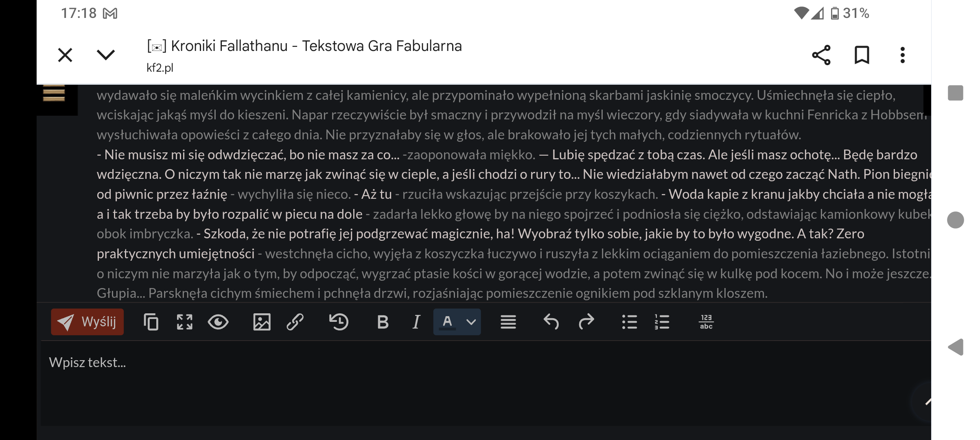Open the history clock icon
Screen dimensions: 980x440
coord(339,322)
